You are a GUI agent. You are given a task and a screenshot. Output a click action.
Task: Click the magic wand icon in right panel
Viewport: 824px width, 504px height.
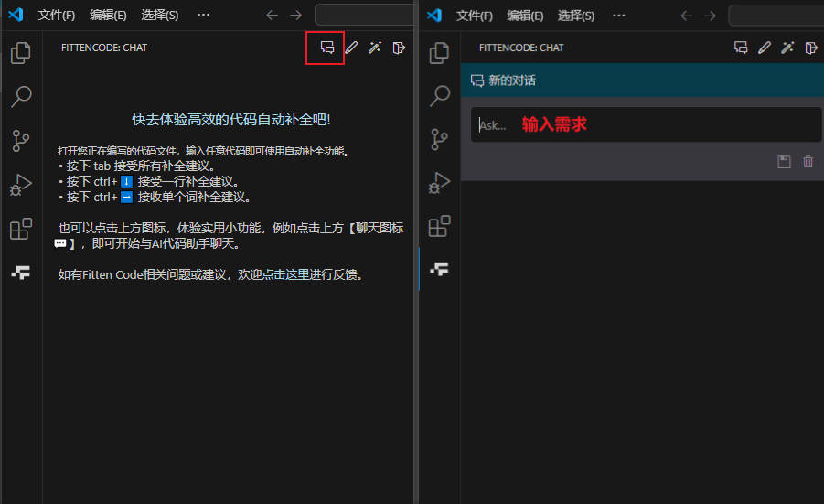(x=787, y=48)
